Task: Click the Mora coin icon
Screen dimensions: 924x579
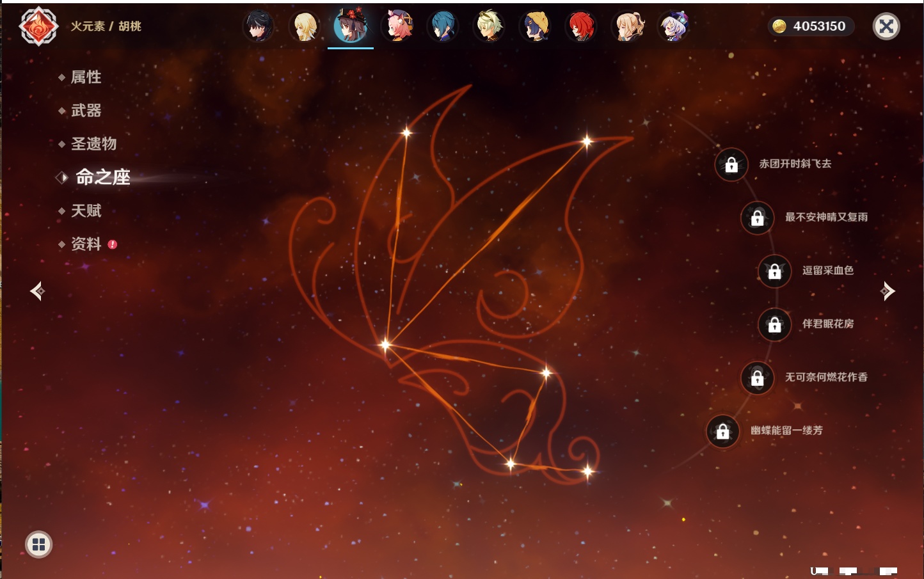Action: pos(779,26)
